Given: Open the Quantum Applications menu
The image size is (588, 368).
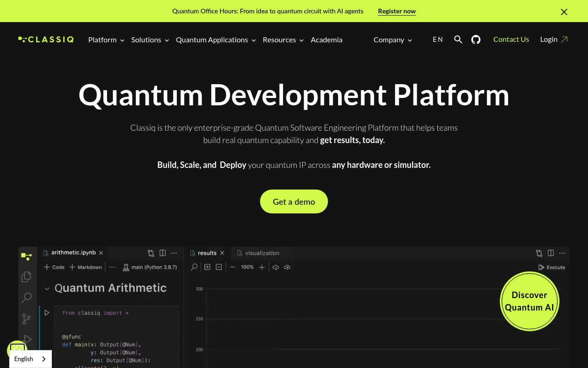Looking at the screenshot, I should coord(216,40).
